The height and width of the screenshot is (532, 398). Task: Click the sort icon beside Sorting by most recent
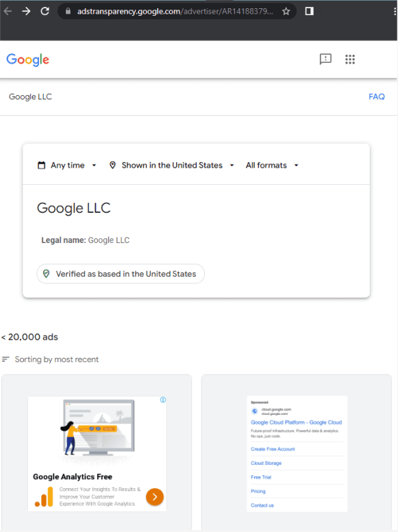pyautogui.click(x=5, y=359)
